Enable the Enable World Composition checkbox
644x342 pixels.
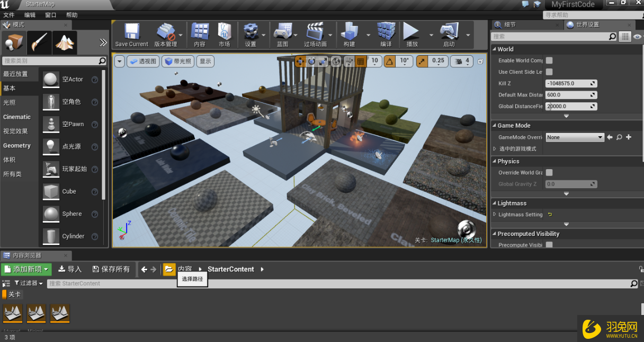(550, 60)
